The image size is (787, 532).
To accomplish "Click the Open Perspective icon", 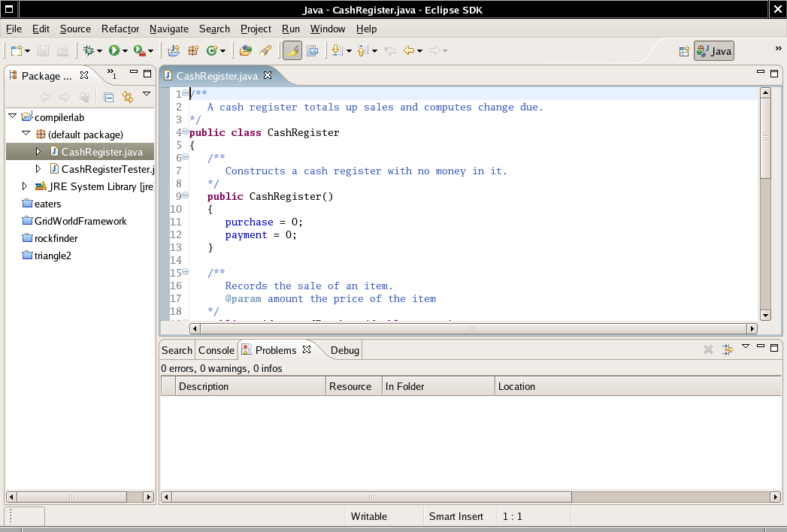I will tap(684, 51).
